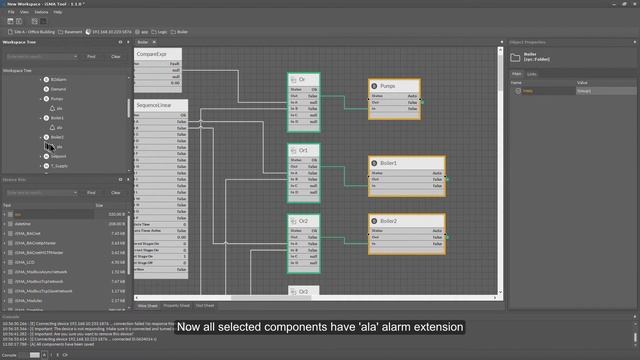640x360 pixels.
Task: Check the iSMA_ModbusTcpNetwork kit checkbox
Action: coord(10,282)
